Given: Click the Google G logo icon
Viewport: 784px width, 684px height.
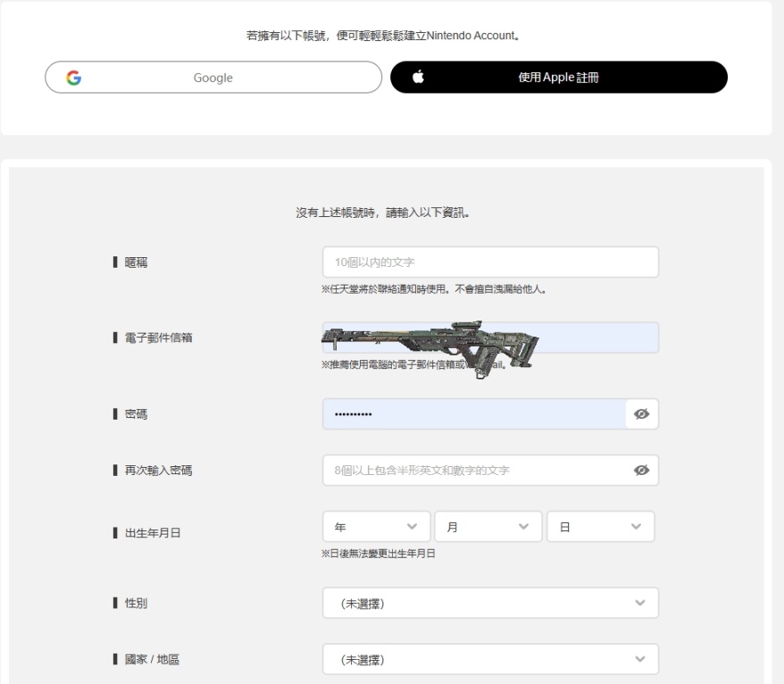Looking at the screenshot, I should (73, 78).
